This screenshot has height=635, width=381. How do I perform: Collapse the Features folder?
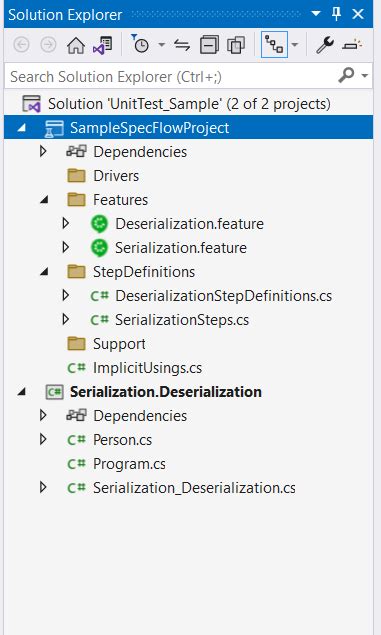[44, 200]
